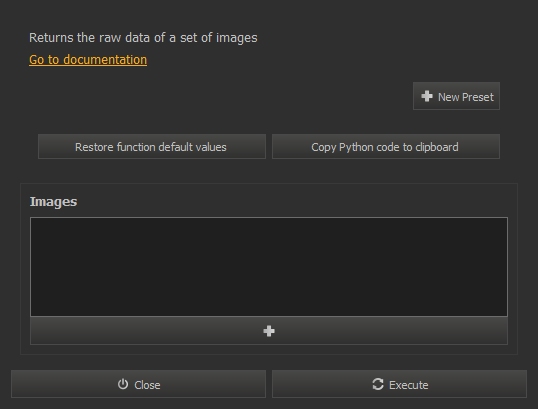Click the word 'documentation' in the orange link
The image size is (538, 409).
[105, 60]
